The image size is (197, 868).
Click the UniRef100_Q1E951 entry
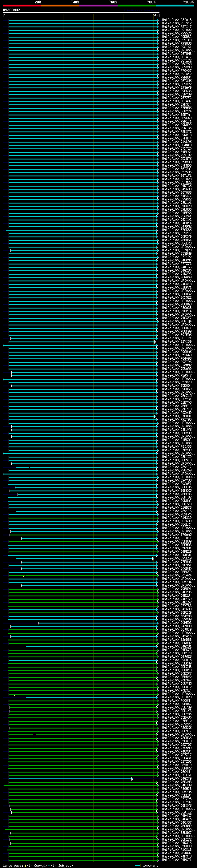tap(177, 565)
